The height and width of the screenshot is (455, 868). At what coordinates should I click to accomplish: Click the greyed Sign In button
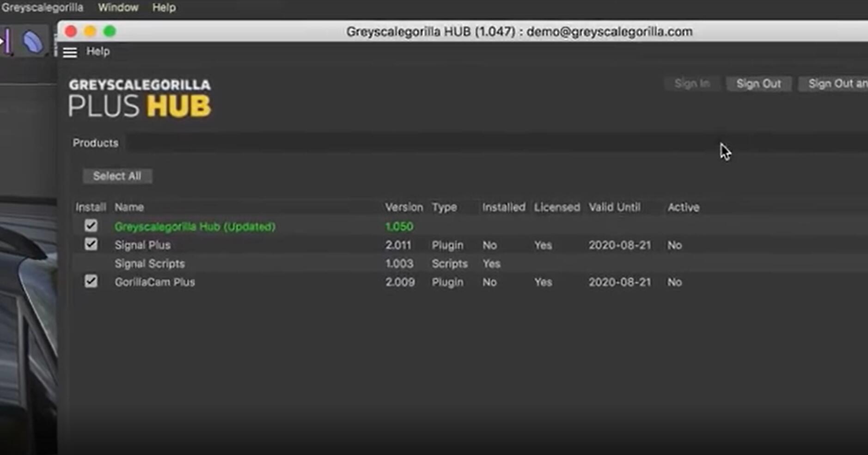pyautogui.click(x=692, y=84)
